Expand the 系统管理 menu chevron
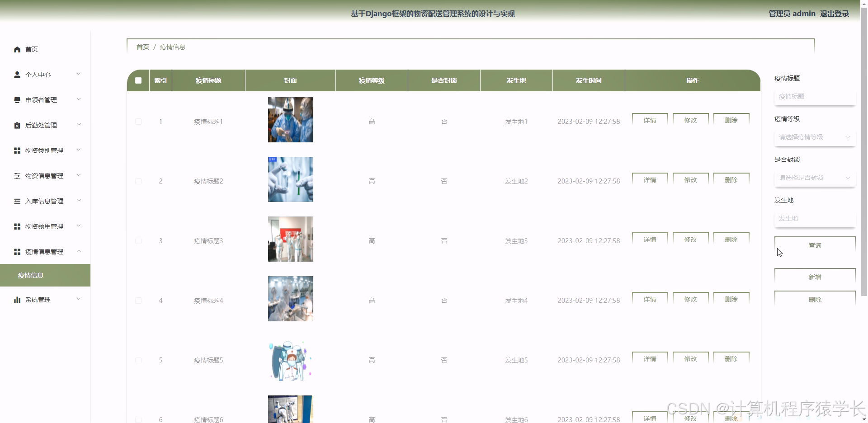Image resolution: width=868 pixels, height=423 pixels. pyautogui.click(x=79, y=299)
